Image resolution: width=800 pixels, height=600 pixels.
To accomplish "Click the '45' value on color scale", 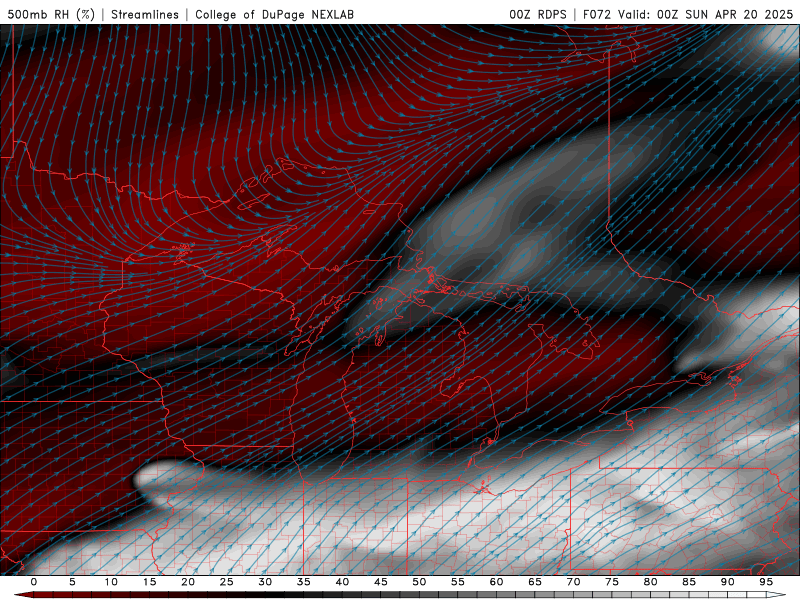I will pyautogui.click(x=381, y=582).
